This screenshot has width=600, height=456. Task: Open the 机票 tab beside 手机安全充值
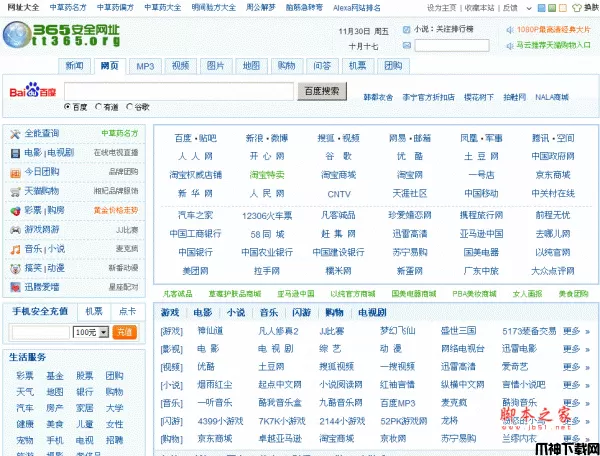tap(94, 311)
